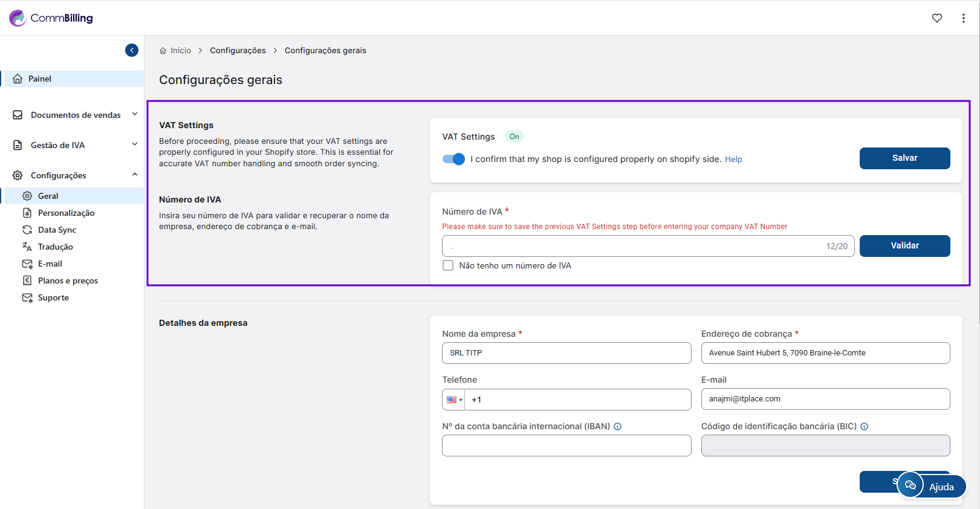This screenshot has height=509, width=980.
Task: Open the three-dot options menu
Action: pos(963,18)
